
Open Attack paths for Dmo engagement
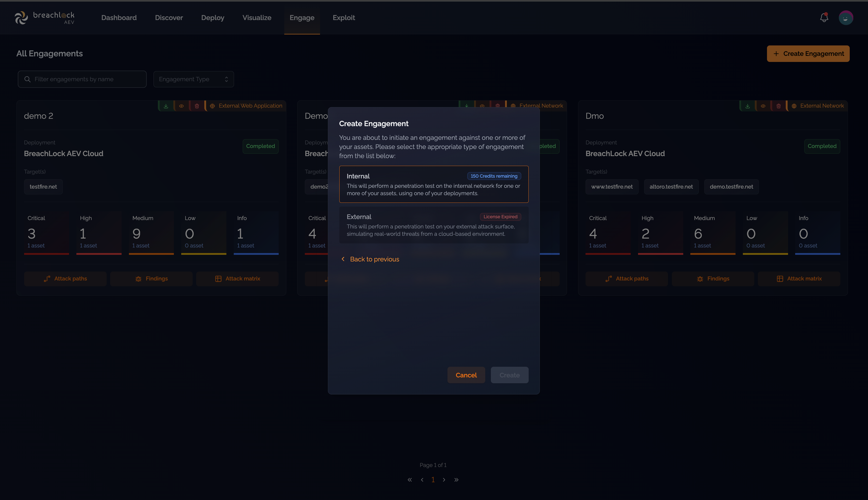pyautogui.click(x=627, y=279)
